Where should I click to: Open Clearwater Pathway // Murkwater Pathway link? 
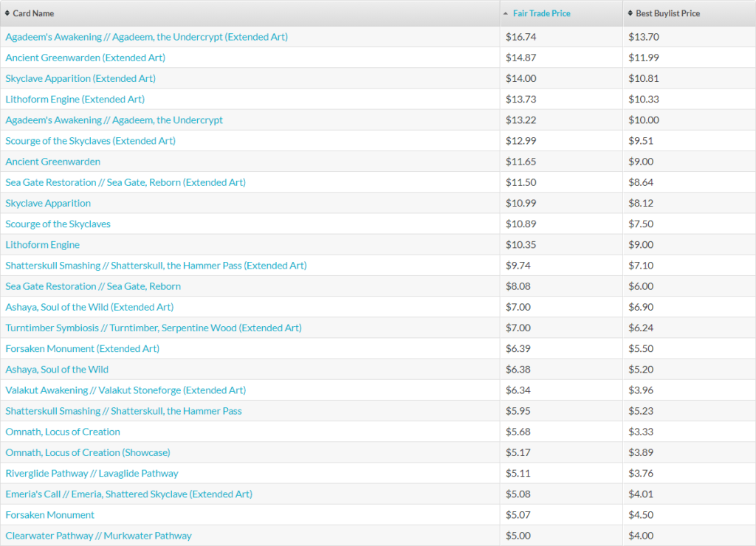[x=98, y=535]
